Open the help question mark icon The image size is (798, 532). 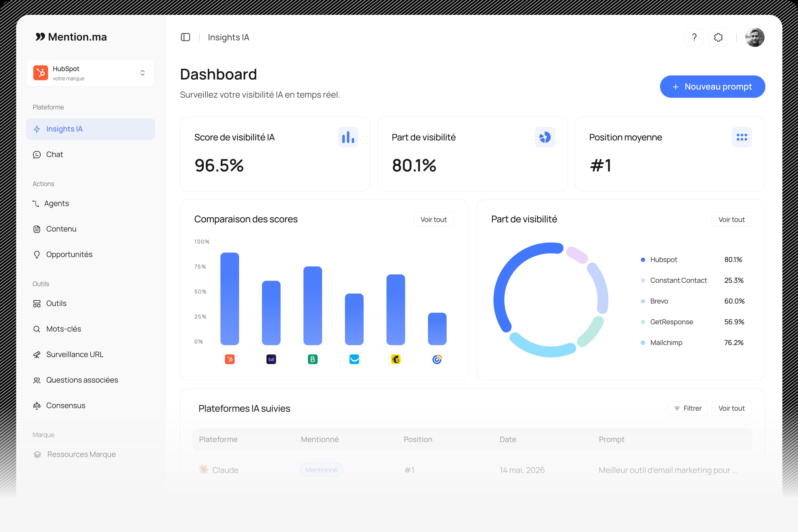(694, 37)
